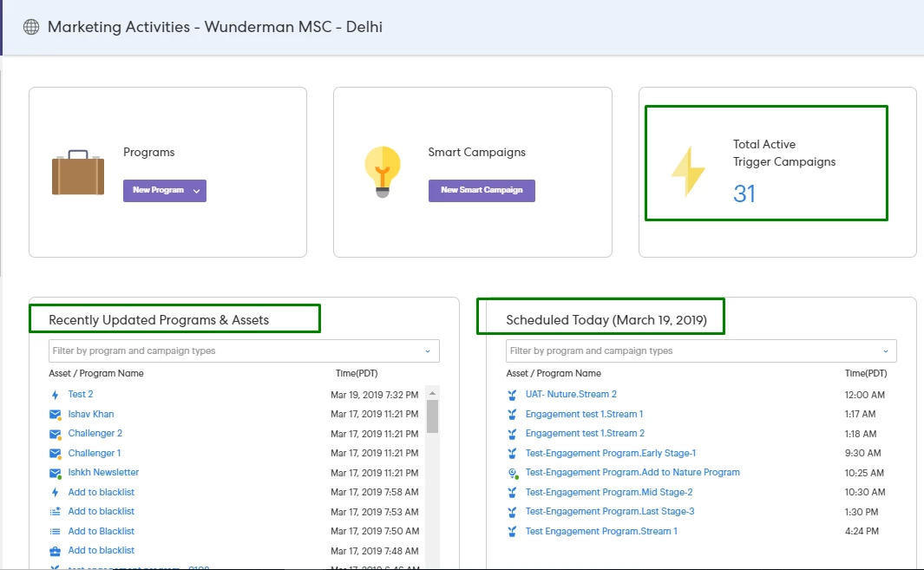This screenshot has height=570, width=924.
Task: Click the email icon next to Ishav Khan
Action: (x=56, y=415)
